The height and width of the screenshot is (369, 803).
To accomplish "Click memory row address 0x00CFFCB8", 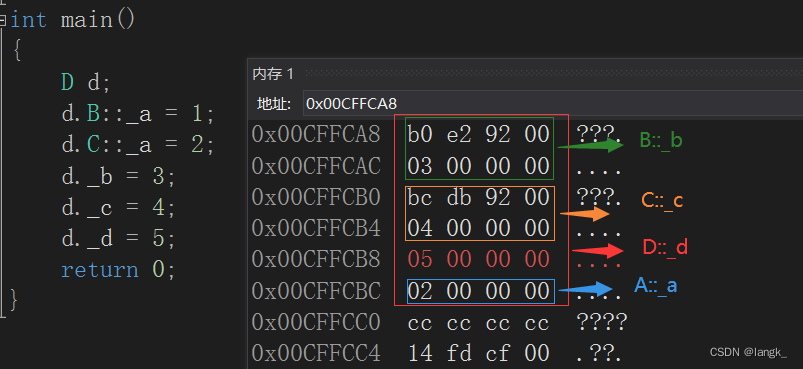I will (x=315, y=259).
